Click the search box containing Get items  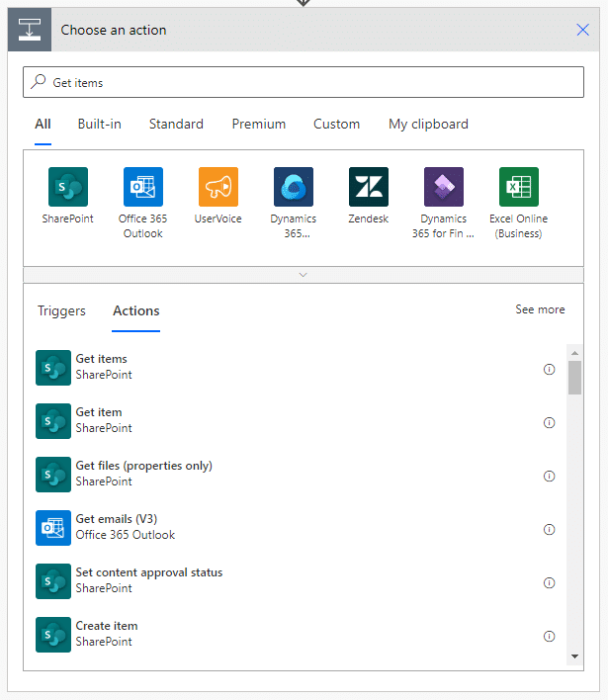click(x=304, y=82)
